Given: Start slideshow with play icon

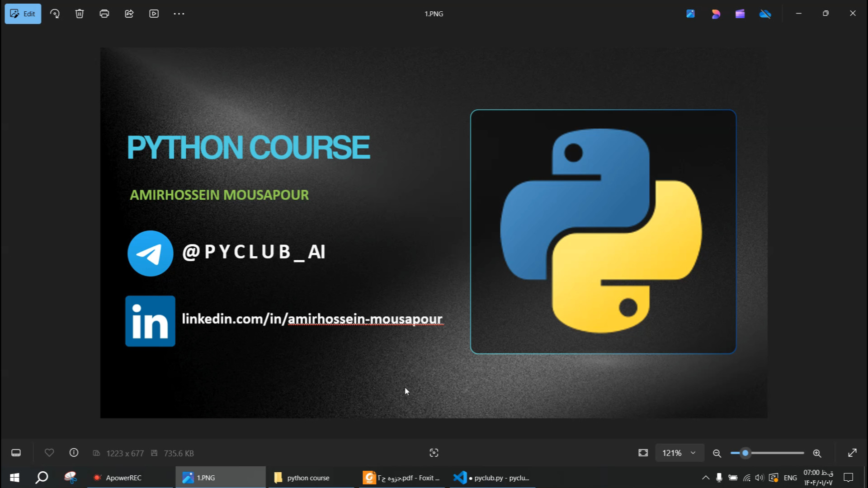Looking at the screenshot, I should [154, 14].
